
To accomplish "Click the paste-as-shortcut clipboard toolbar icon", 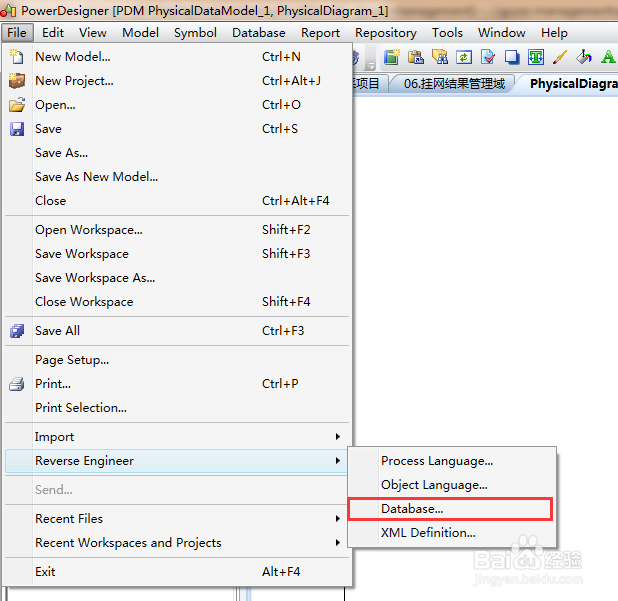I will tap(416, 57).
